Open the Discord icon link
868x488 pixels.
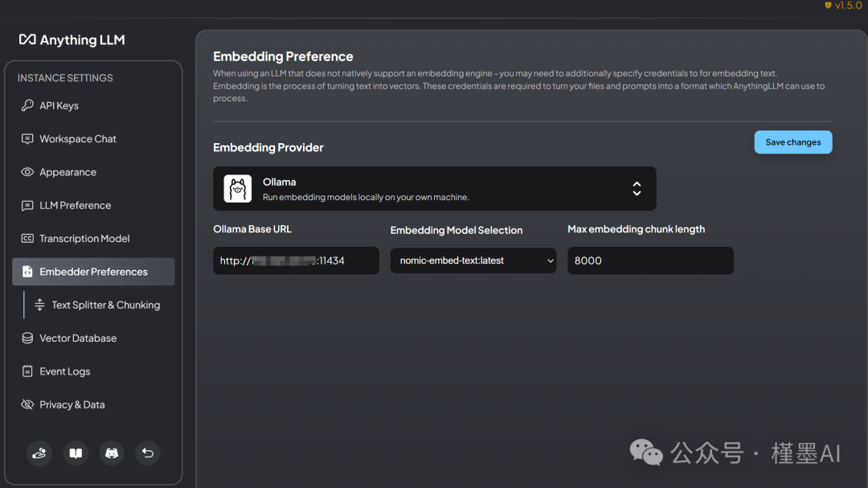(112, 453)
